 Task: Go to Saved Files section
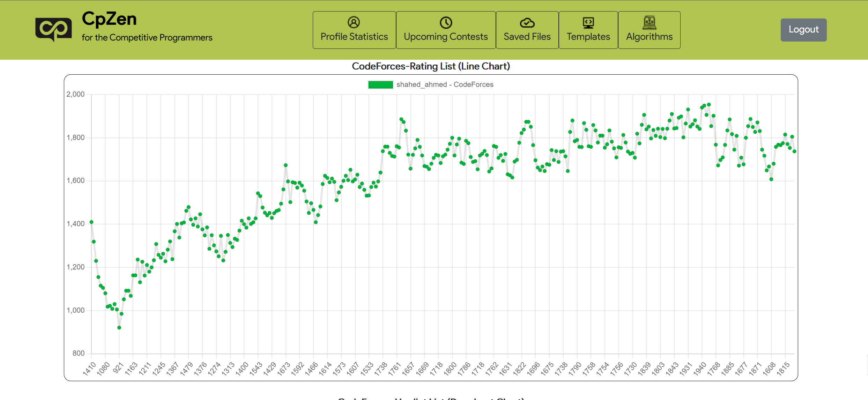(527, 37)
